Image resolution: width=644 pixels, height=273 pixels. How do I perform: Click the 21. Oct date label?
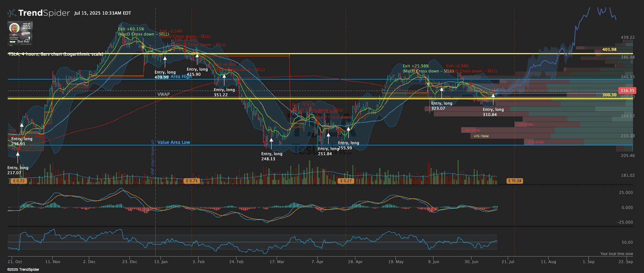coord(15,262)
